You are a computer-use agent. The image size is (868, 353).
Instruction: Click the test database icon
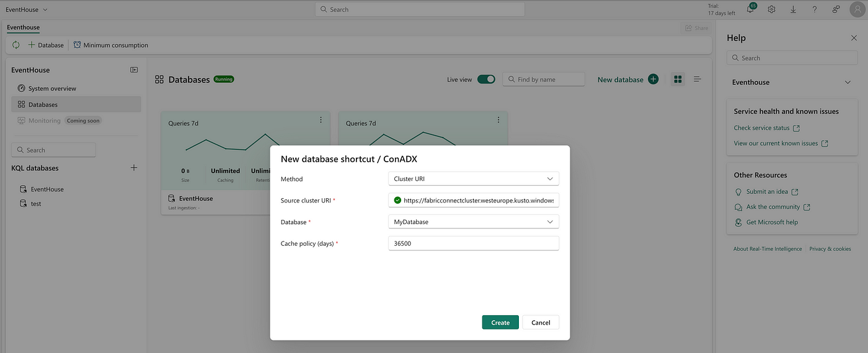[23, 204]
